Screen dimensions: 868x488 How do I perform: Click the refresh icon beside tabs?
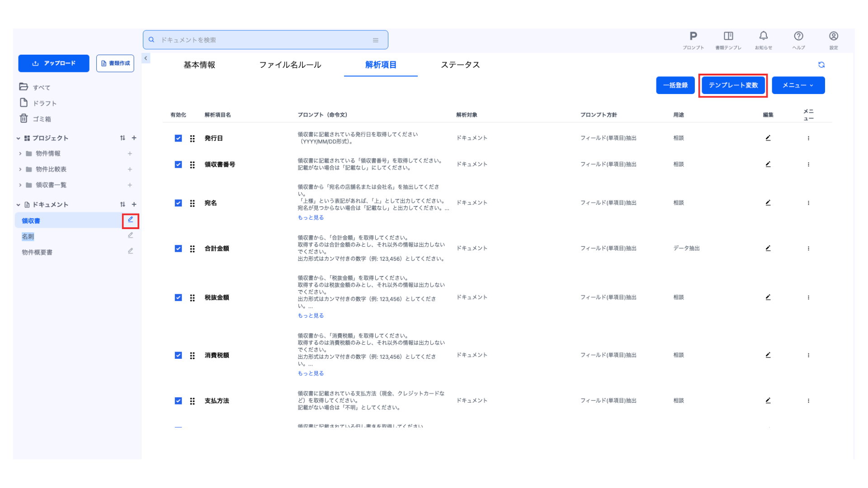[x=821, y=65]
